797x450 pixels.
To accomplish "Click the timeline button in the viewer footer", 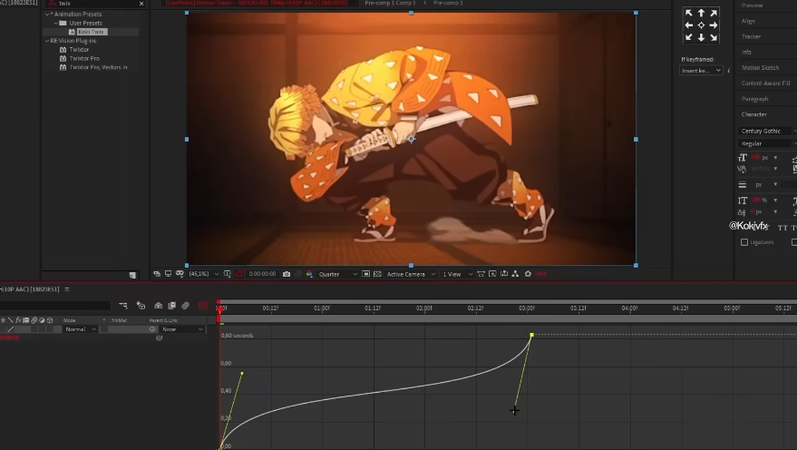I will pyautogui.click(x=504, y=274).
